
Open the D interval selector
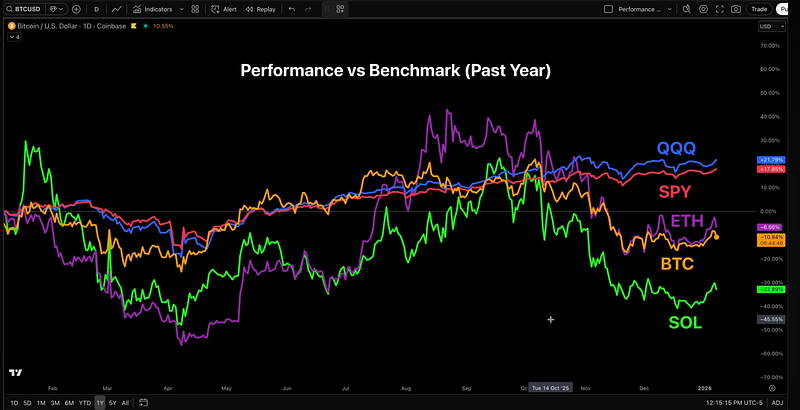click(96, 9)
